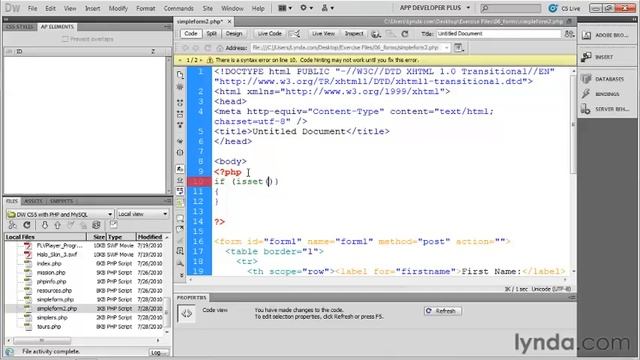Open the Local view dropdown
Screen dimensions: 640x360
click(x=142, y=214)
